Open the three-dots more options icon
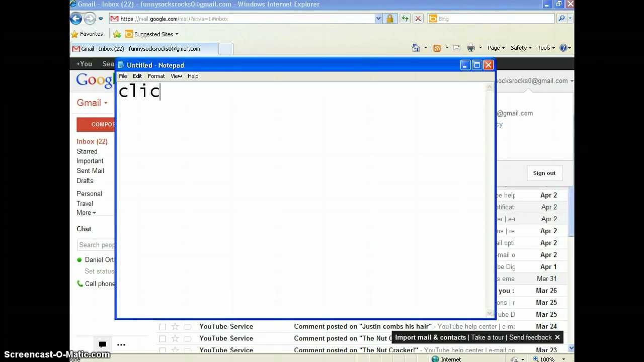The height and width of the screenshot is (362, 644). 121,344
